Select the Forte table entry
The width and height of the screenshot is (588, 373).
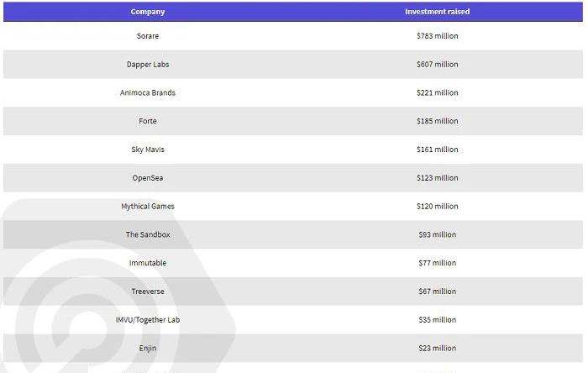(147, 121)
